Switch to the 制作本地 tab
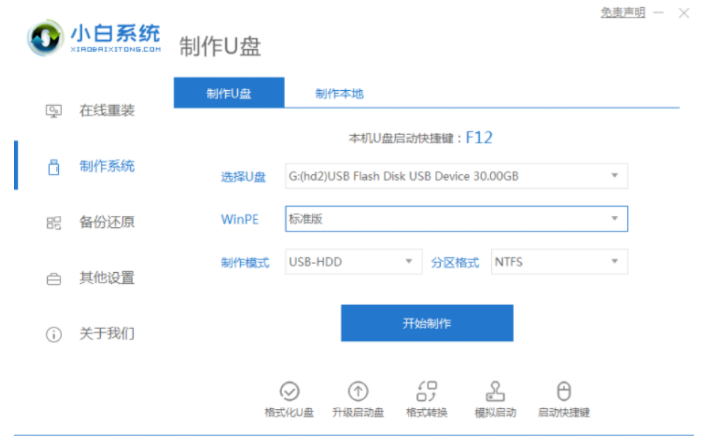Viewport: 718px width, 436px height. tap(339, 93)
